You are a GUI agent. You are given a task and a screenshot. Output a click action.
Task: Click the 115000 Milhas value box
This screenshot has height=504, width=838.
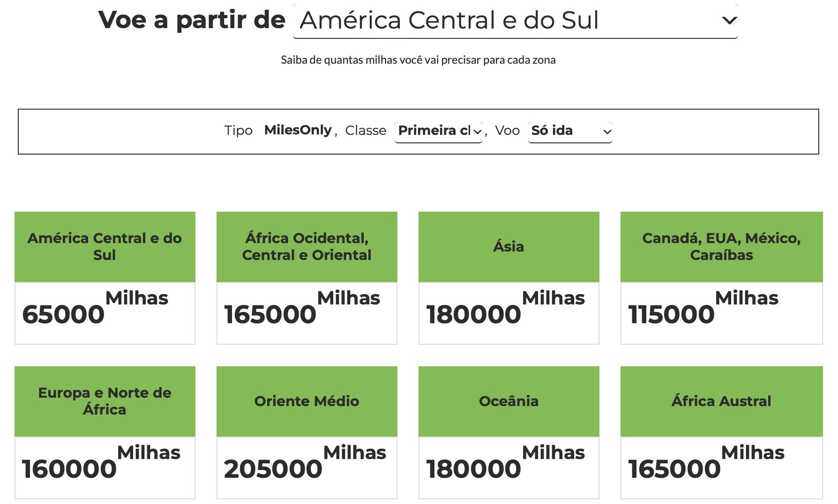(x=722, y=313)
